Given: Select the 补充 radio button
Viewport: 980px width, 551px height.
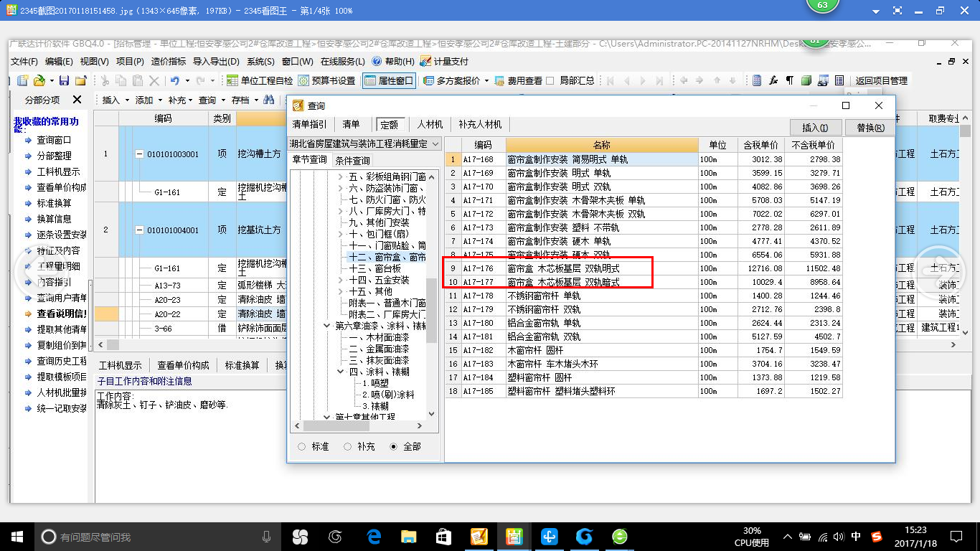Looking at the screenshot, I should tap(347, 446).
